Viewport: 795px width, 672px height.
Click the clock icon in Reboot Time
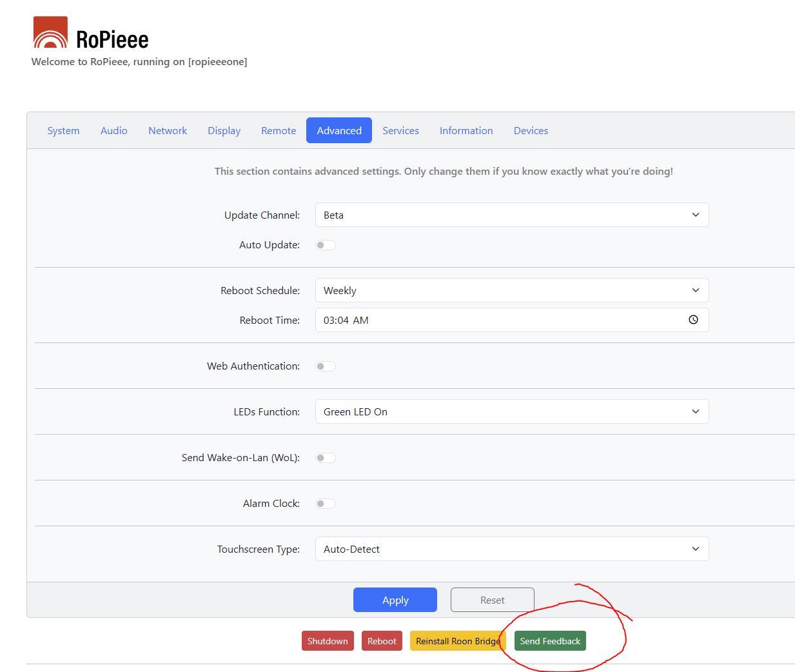(x=693, y=320)
